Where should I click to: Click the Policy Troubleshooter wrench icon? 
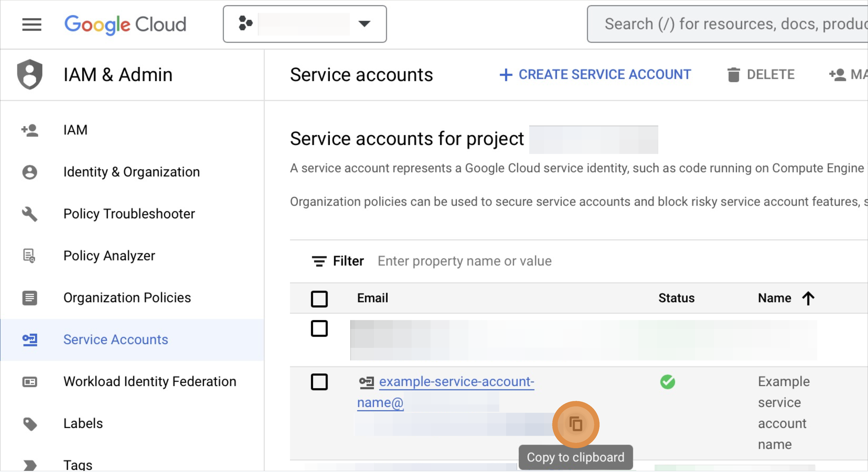pyautogui.click(x=30, y=214)
